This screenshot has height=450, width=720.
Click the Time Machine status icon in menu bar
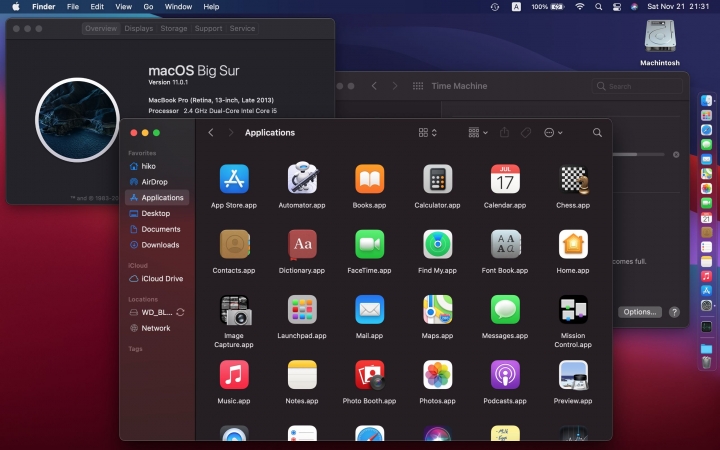(x=495, y=7)
